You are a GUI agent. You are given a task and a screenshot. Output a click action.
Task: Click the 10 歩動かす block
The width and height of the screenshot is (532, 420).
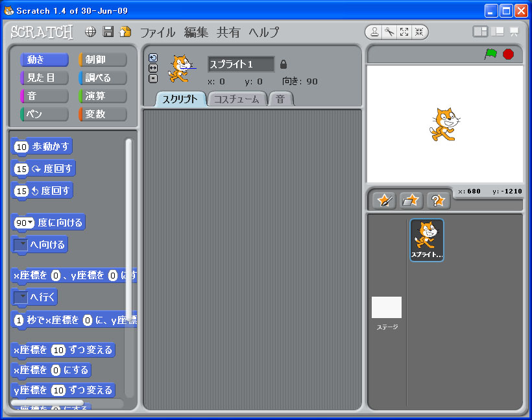(42, 147)
